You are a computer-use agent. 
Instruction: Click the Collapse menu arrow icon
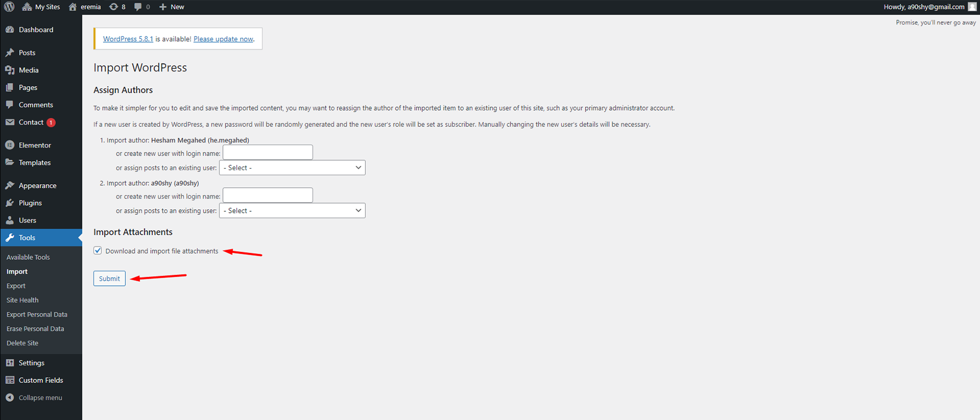pos(10,398)
